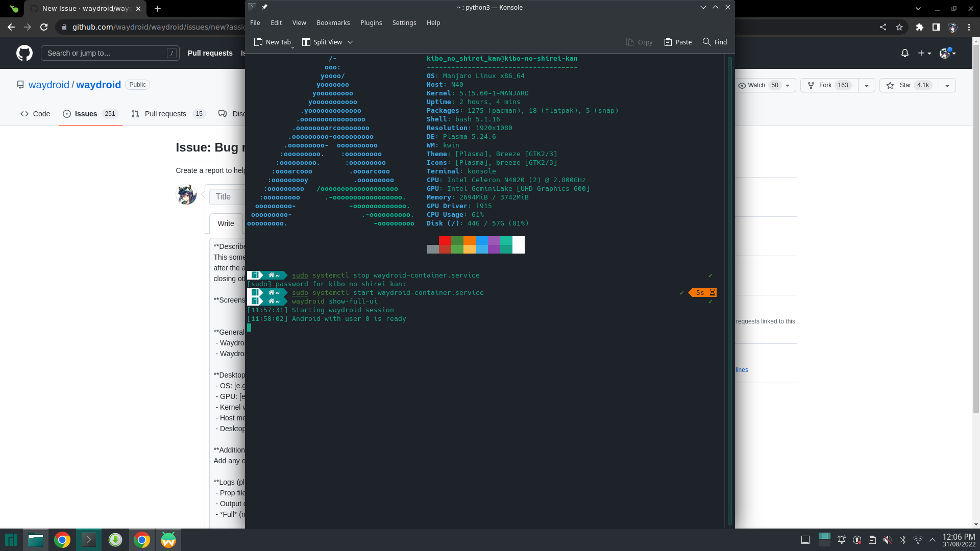Viewport: 980px width, 551px height.
Task: Toggle notifications via the tray bell
Action: 842,540
